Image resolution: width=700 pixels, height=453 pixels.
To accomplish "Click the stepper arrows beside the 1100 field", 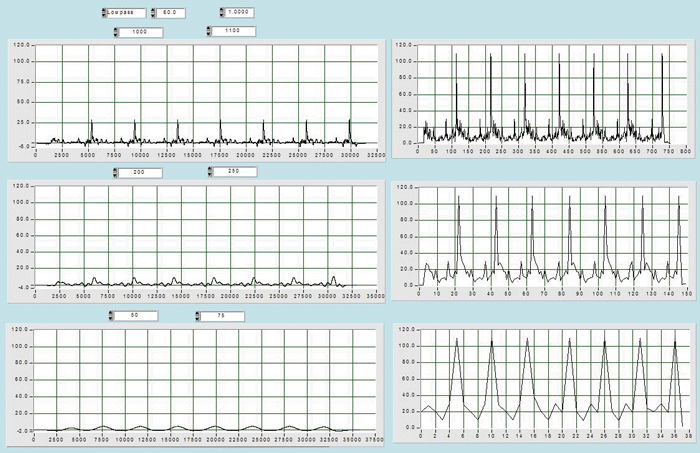I will pos(209,31).
